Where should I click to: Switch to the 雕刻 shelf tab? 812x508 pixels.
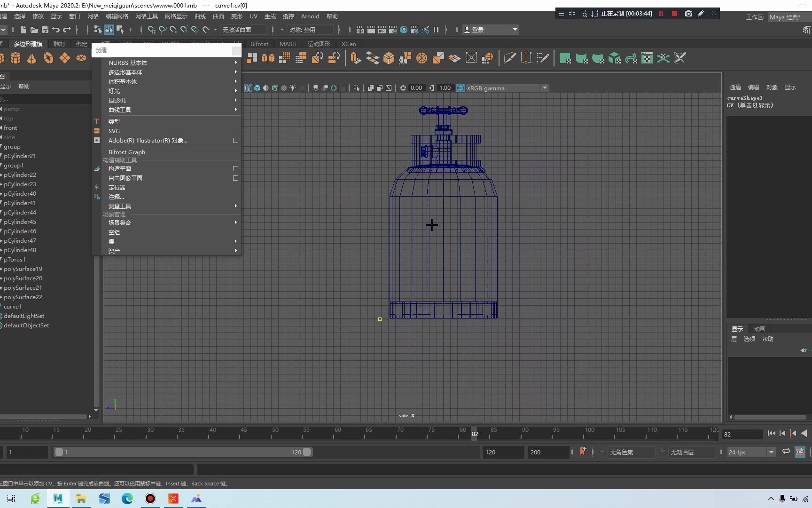(x=59, y=44)
